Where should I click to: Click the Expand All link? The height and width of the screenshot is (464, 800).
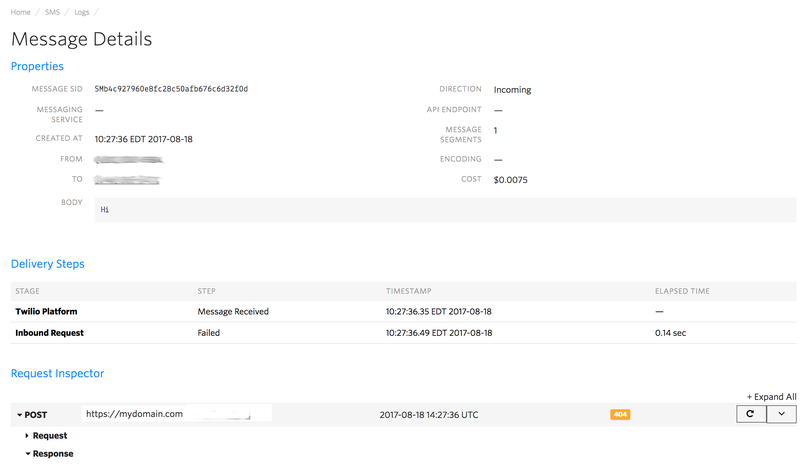[771, 397]
